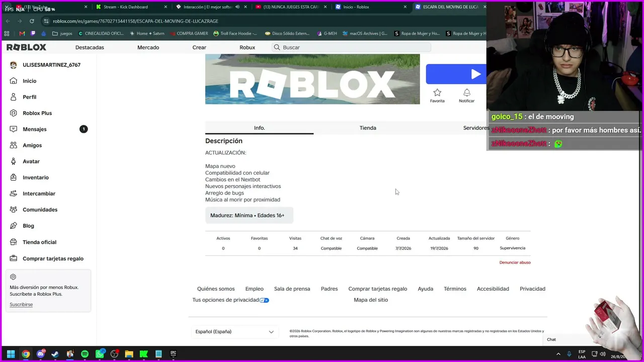Open the Crear menu in the header
Screen dimensions: 644x362
point(199,47)
